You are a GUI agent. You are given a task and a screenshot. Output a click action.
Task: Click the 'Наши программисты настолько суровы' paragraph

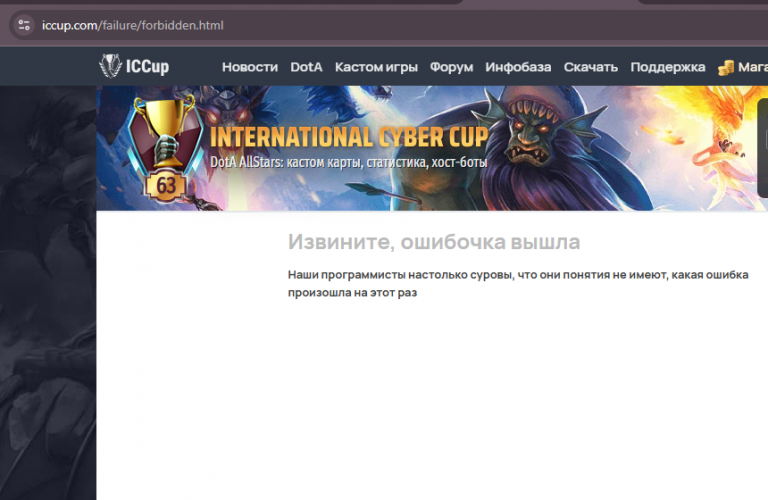(x=518, y=284)
